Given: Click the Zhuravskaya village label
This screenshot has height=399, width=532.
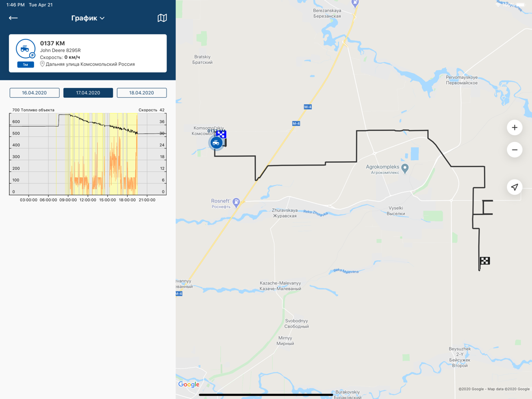Looking at the screenshot, I should coord(285,213).
